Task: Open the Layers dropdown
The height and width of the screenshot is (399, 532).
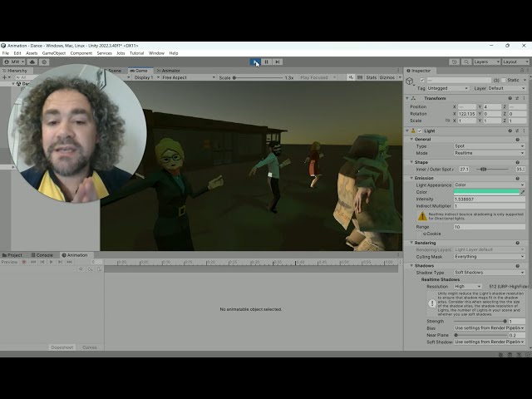Action: pyautogui.click(x=486, y=62)
